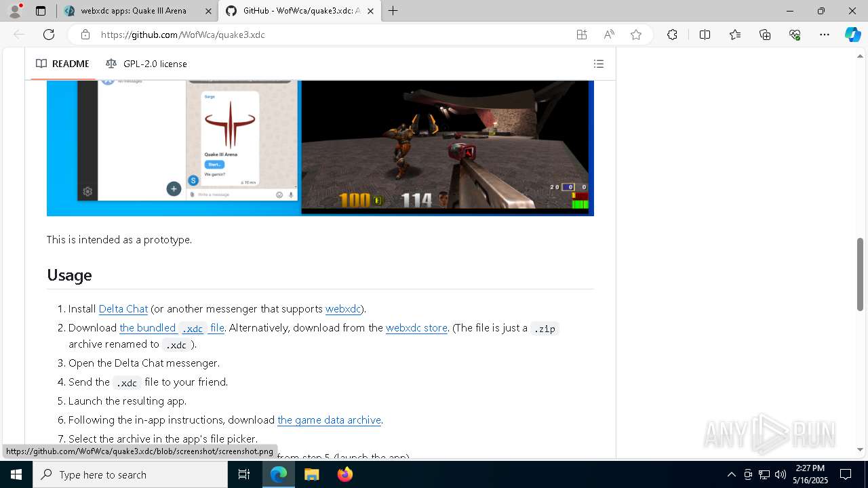Open the README outline menu
The width and height of the screenshot is (868, 488).
(x=598, y=64)
